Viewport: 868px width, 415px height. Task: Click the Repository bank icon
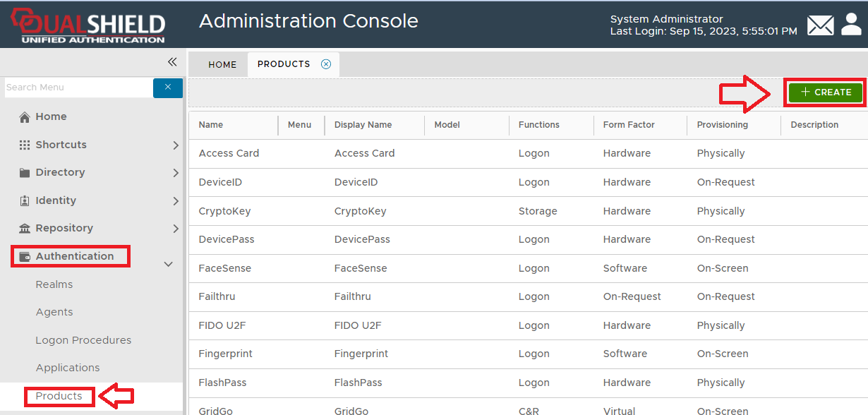[25, 229]
